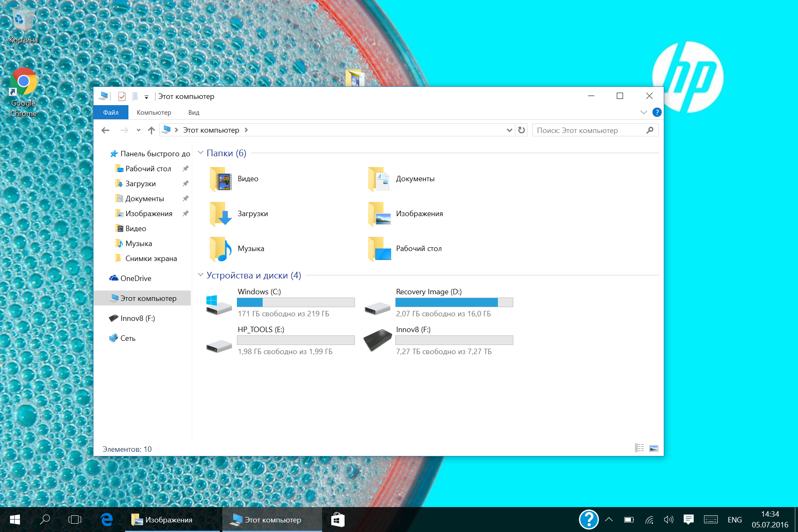
Task: Open the Action Center notifications icon
Action: point(689,520)
